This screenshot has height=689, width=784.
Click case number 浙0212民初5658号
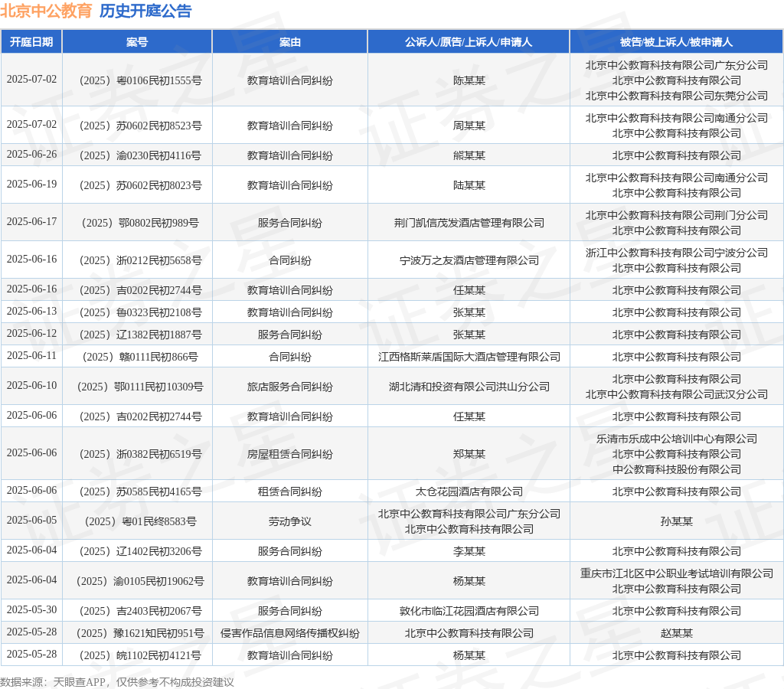point(141,260)
